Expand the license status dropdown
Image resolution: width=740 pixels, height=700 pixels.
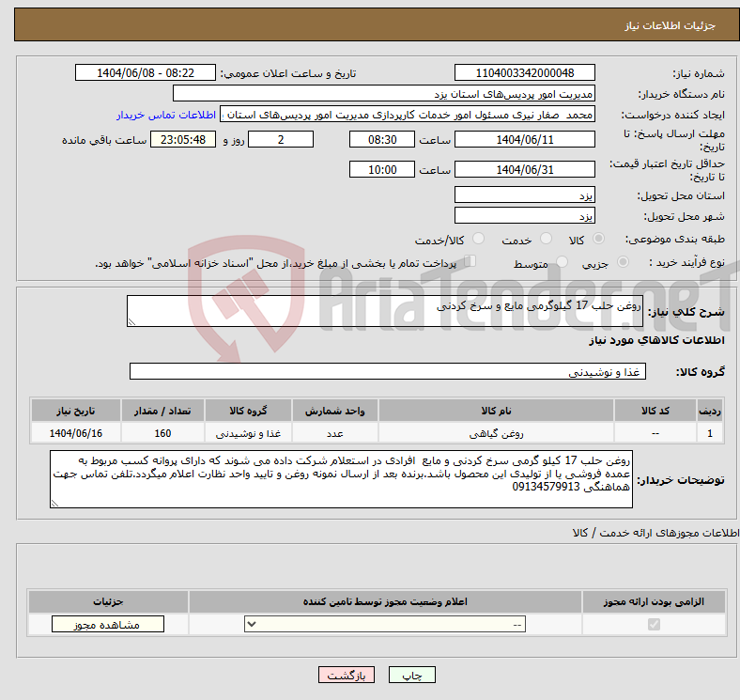coord(385,625)
